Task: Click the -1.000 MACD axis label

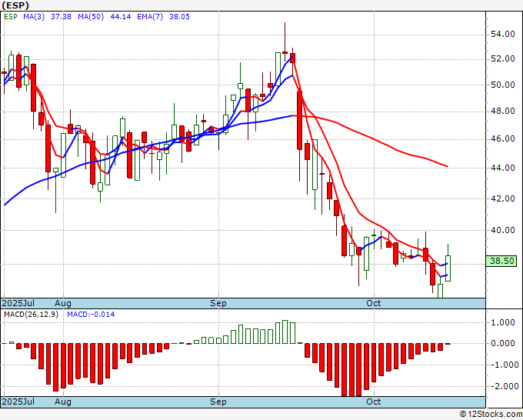Action: (503, 365)
